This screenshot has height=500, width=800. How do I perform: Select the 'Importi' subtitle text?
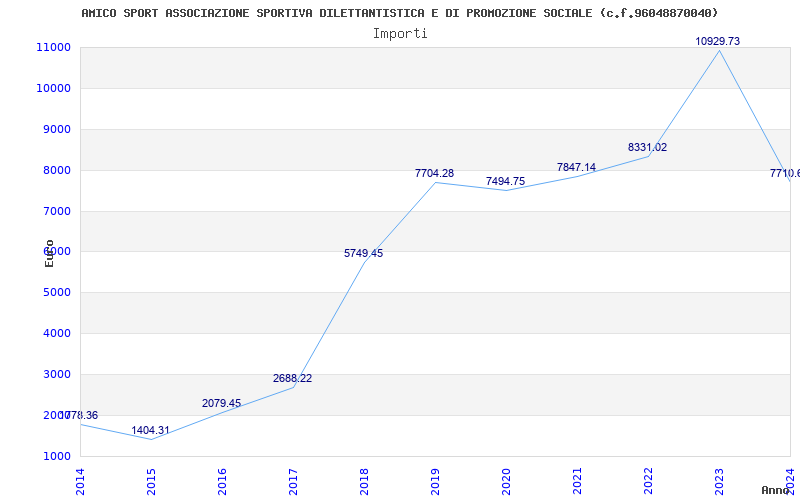400,34
